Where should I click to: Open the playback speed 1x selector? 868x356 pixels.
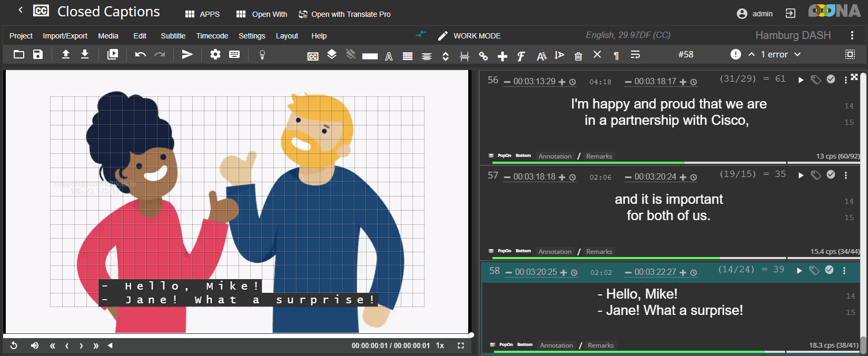coord(440,345)
